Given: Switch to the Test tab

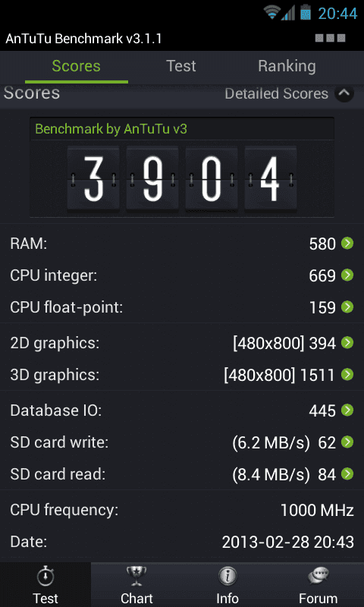Looking at the screenshot, I should coord(181,66).
